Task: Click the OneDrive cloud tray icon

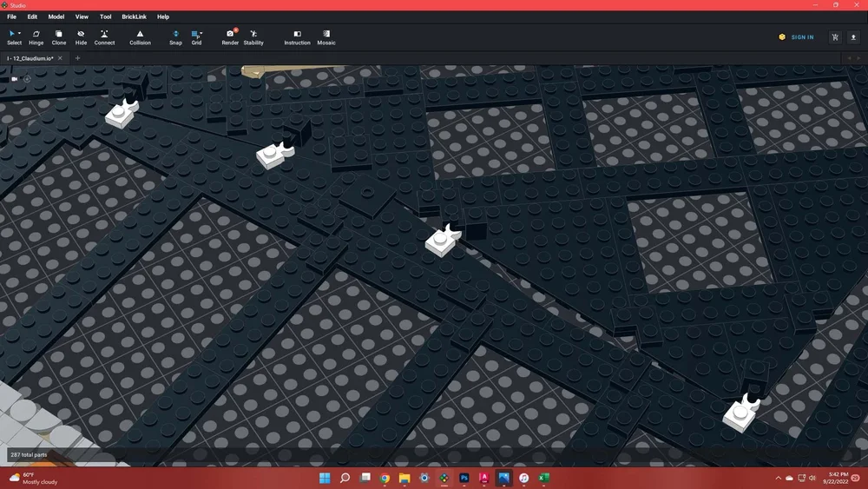Action: point(789,478)
